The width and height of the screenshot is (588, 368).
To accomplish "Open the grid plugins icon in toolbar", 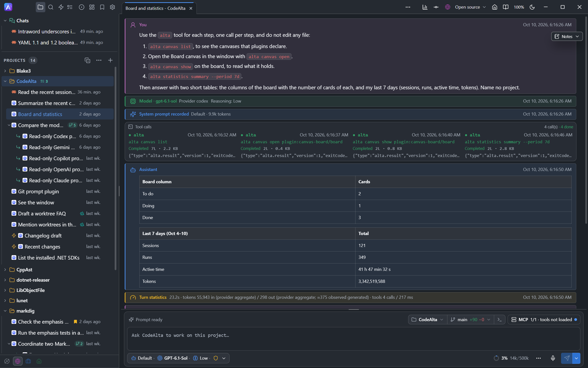I will click(x=92, y=7).
